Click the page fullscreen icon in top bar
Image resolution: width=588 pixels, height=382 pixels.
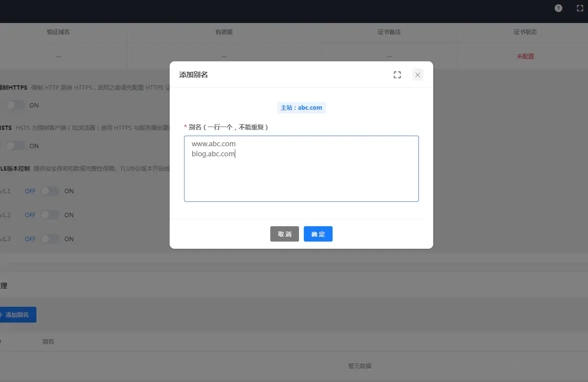(x=580, y=8)
